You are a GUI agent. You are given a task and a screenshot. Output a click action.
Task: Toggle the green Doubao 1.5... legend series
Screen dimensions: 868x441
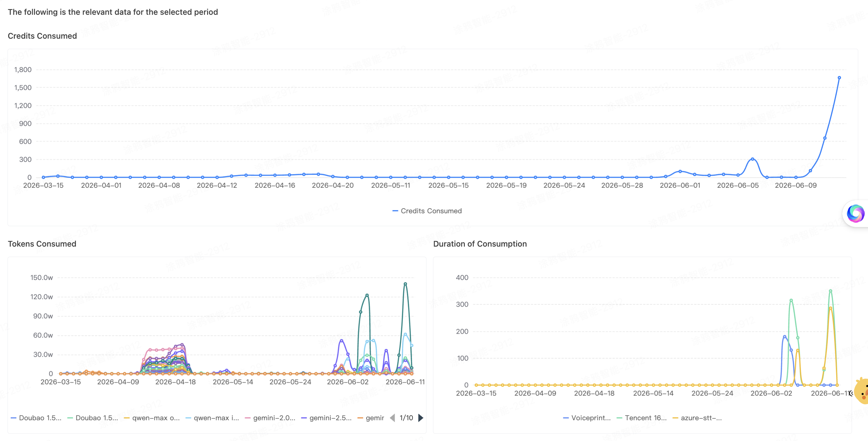[x=93, y=418]
